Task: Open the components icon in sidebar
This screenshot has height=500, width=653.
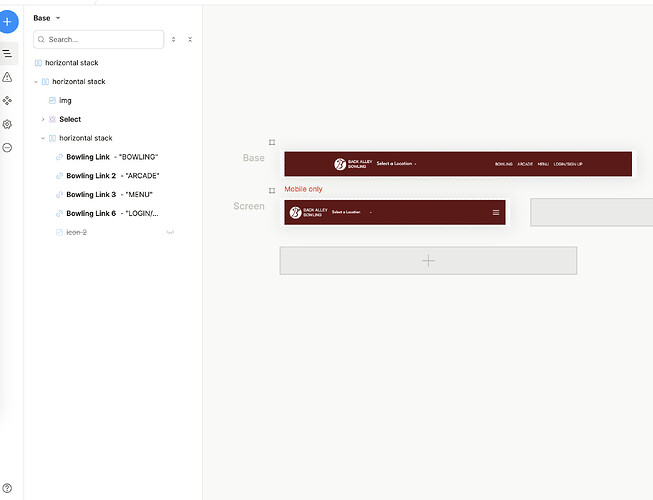Action: pyautogui.click(x=8, y=101)
